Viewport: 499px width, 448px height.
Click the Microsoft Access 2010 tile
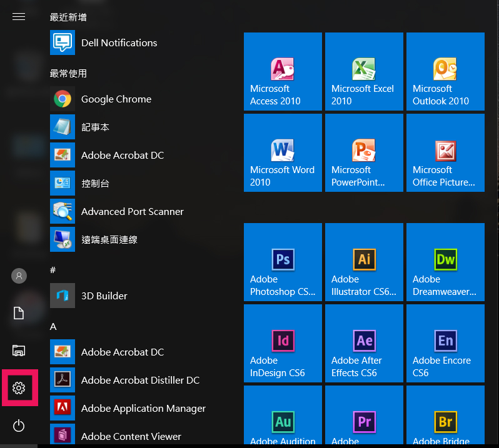[x=283, y=71]
